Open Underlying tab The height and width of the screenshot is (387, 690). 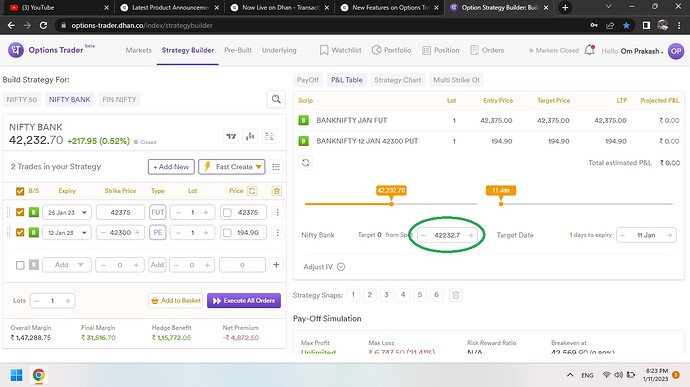click(279, 50)
